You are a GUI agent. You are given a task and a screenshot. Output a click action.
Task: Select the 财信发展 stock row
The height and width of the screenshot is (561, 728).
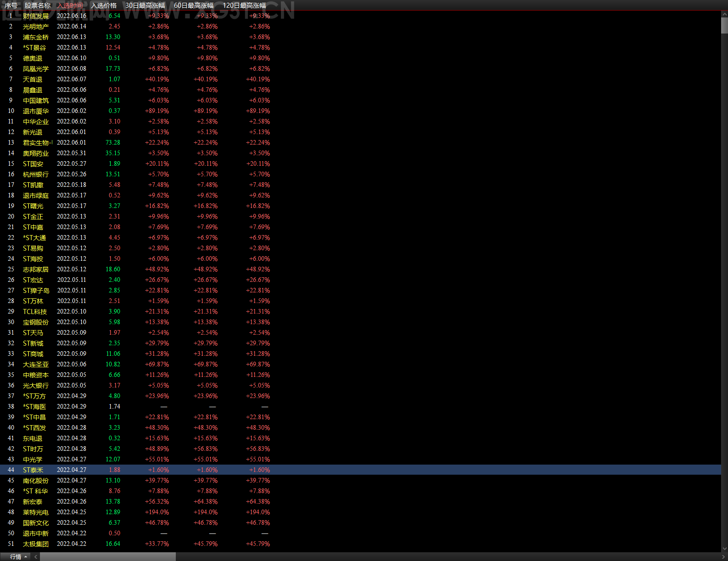(x=360, y=16)
